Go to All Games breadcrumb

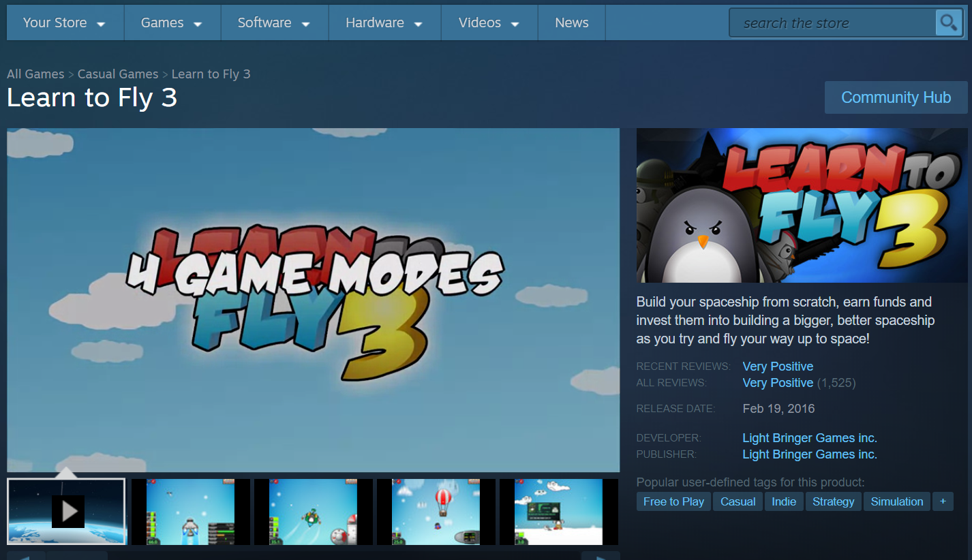click(35, 74)
